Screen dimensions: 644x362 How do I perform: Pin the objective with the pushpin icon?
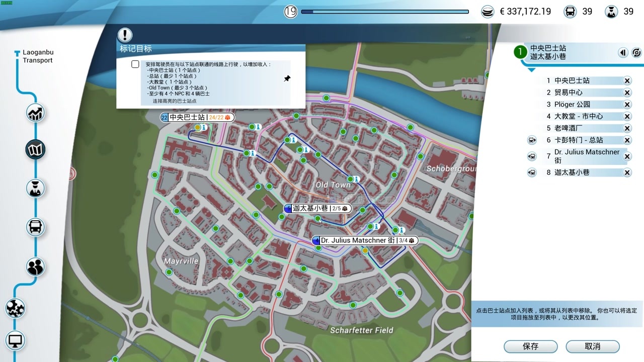[287, 78]
